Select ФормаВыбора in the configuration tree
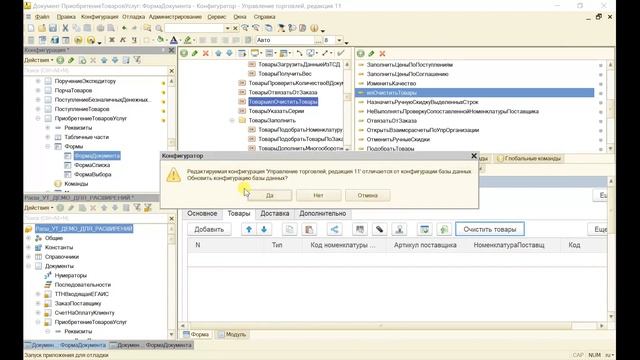640x360 pixels. coord(93,174)
